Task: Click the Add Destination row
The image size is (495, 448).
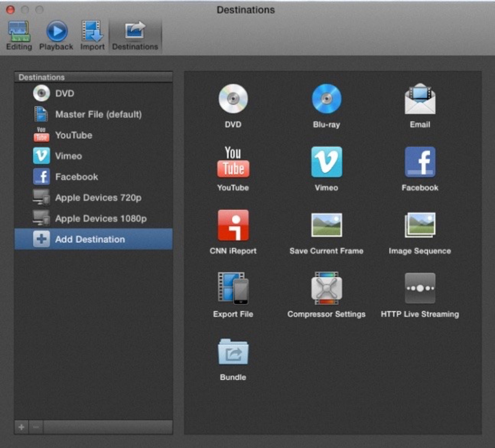Action: (x=93, y=239)
